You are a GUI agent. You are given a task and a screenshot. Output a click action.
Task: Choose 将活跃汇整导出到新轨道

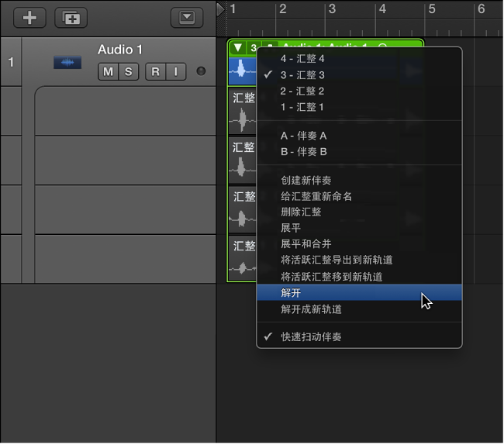tap(359, 260)
